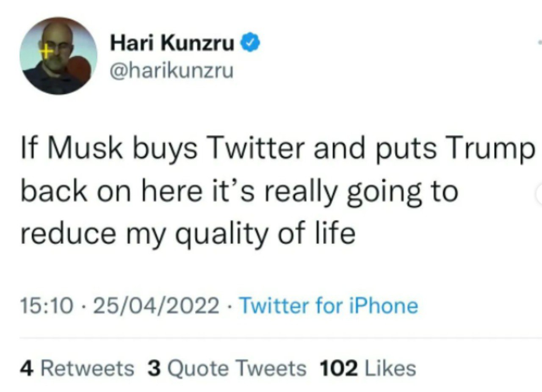Show the 3 Quote Tweets

tap(227, 368)
